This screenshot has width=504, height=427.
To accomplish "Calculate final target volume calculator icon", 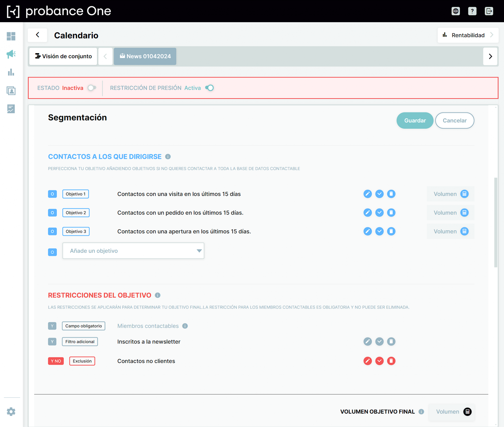I will pos(467,412).
